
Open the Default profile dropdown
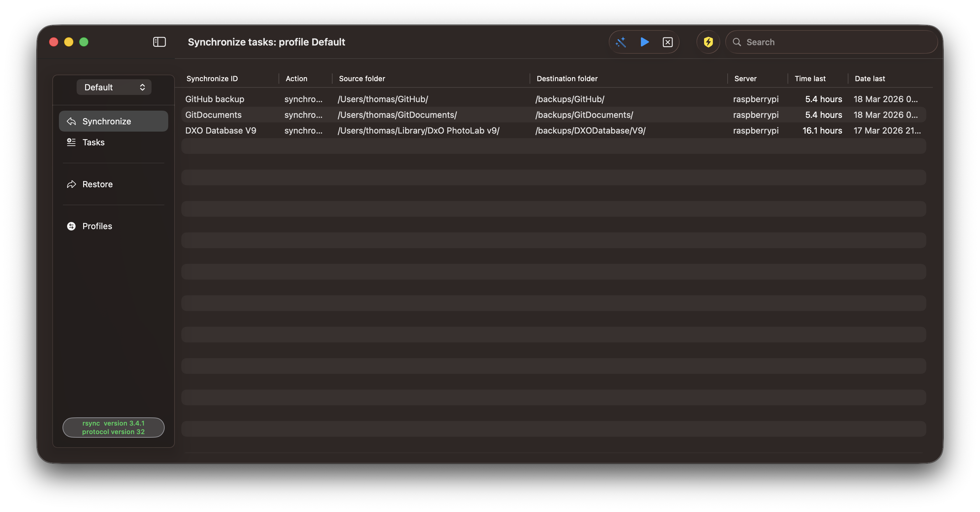point(113,87)
